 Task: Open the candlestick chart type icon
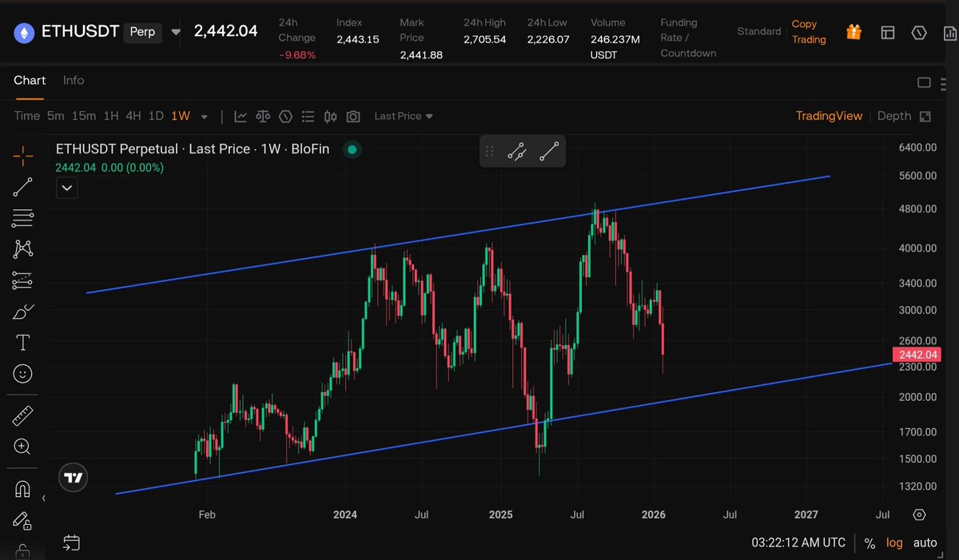330,116
